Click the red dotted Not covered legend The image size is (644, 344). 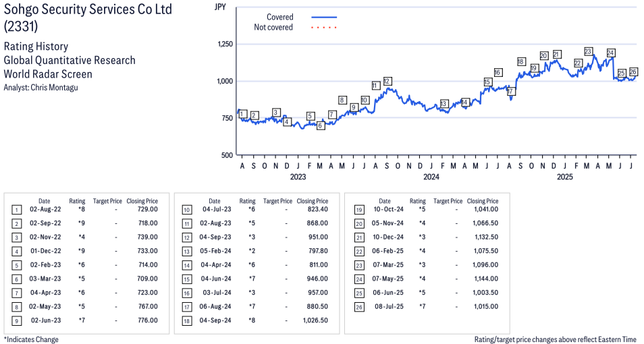click(x=324, y=28)
